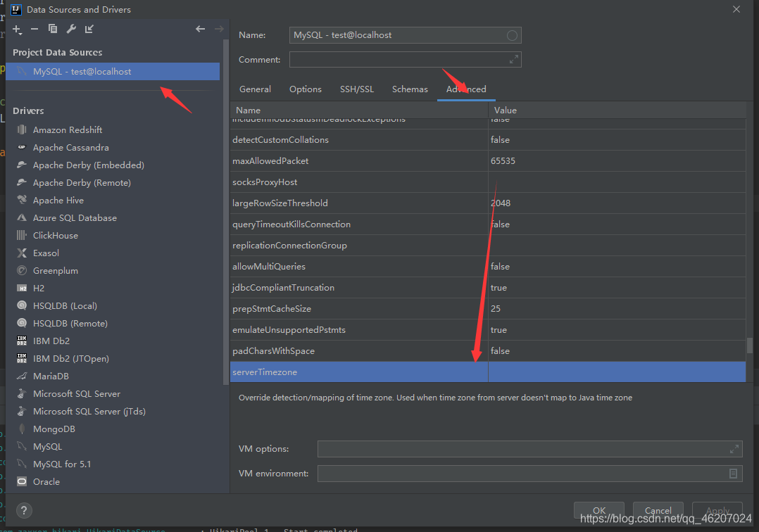This screenshot has width=759, height=532.
Task: Select the detectCustomCollations property row
Action: tap(488, 140)
